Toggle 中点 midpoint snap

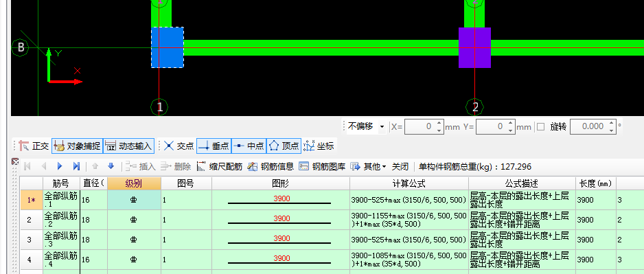(249, 146)
